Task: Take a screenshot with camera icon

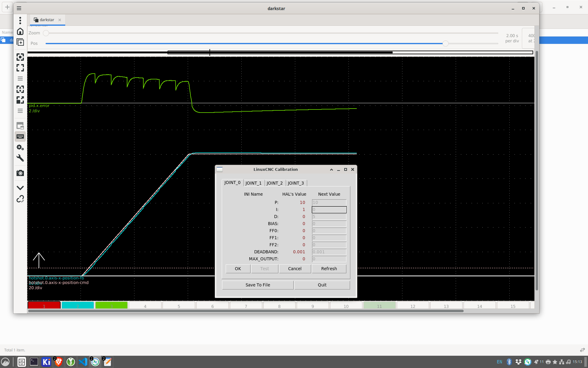Action: pyautogui.click(x=20, y=173)
